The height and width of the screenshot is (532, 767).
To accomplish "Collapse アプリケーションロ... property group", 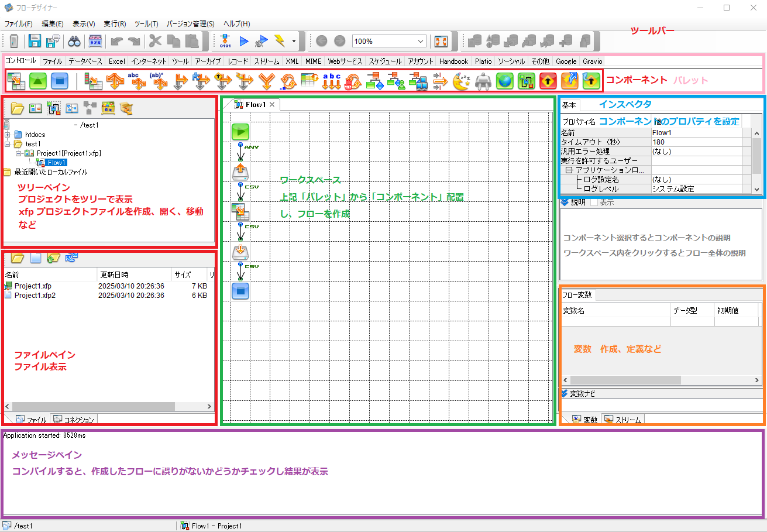I will click(x=569, y=170).
